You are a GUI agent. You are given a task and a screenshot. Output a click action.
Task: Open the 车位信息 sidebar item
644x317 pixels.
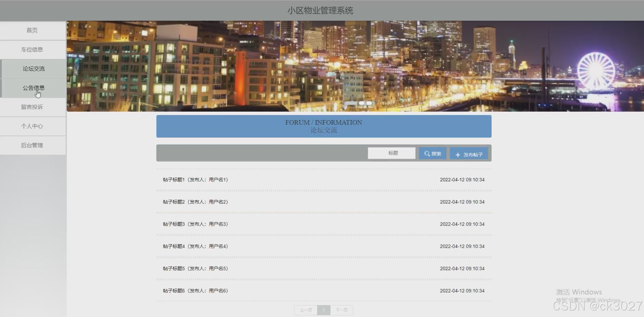pos(32,50)
